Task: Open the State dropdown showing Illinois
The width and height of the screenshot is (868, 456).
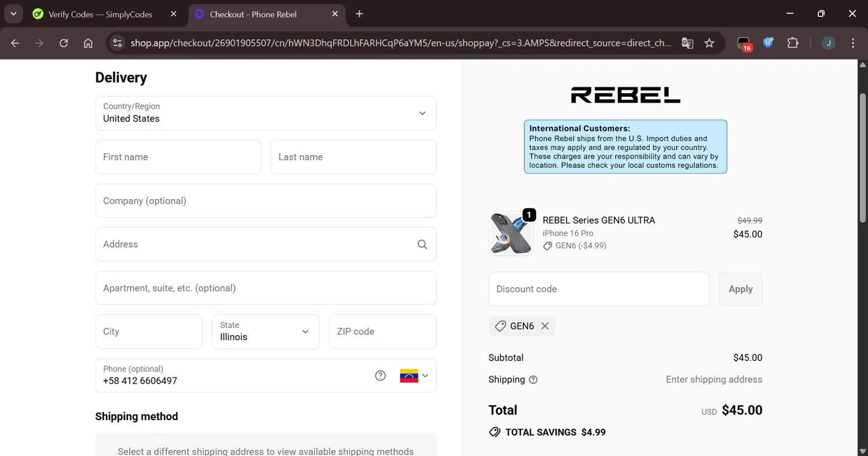Action: pyautogui.click(x=266, y=332)
